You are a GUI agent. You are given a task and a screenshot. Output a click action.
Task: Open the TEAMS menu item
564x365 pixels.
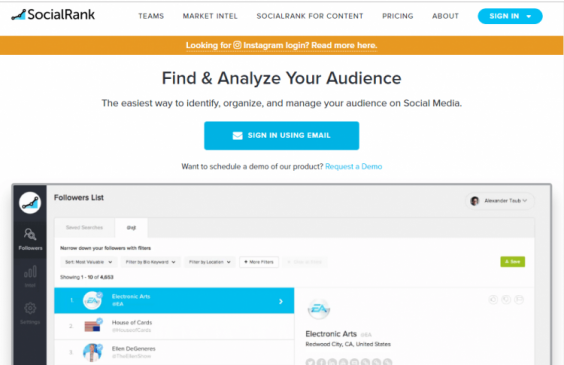(x=151, y=16)
